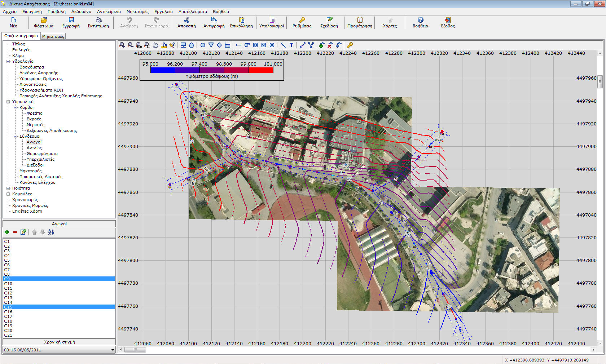The height and width of the screenshot is (364, 606).
Task: Select the measure ruler tool
Action: [x=164, y=45]
